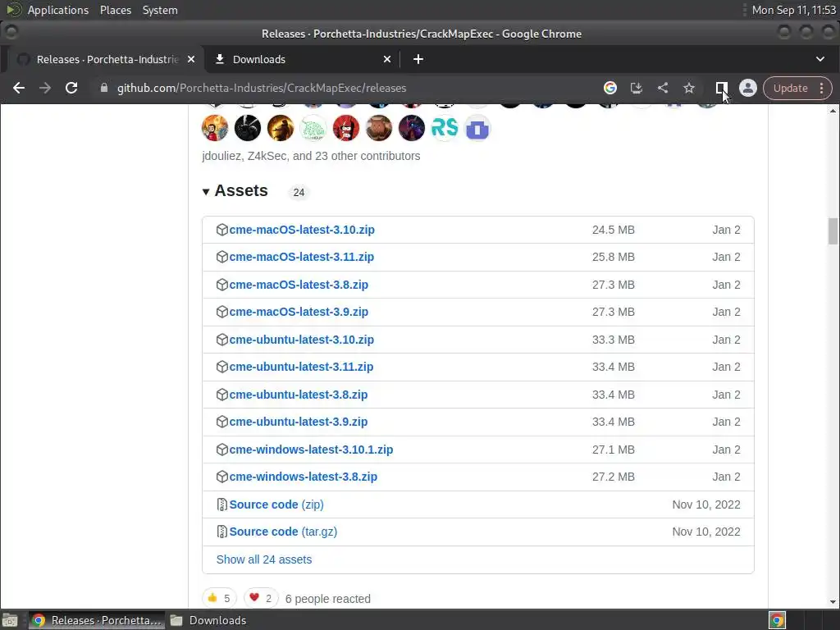Viewport: 840px width, 630px height.
Task: Download cme-macOS-latest-3.9.zip
Action: tap(299, 312)
